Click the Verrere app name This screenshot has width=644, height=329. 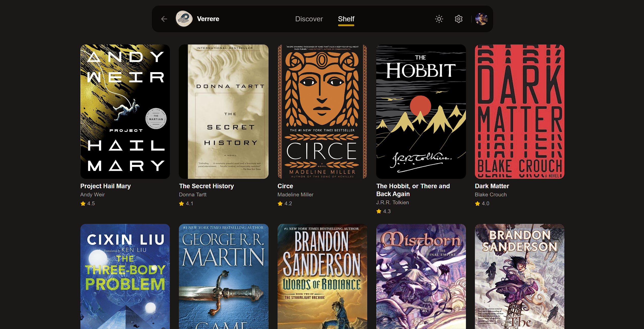(x=208, y=19)
